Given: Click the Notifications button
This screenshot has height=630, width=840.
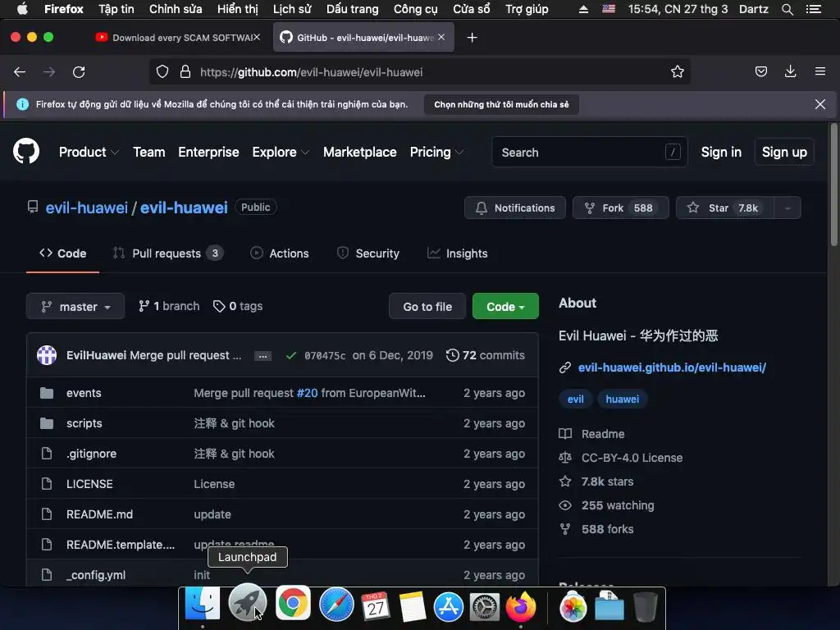Looking at the screenshot, I should coord(515,208).
